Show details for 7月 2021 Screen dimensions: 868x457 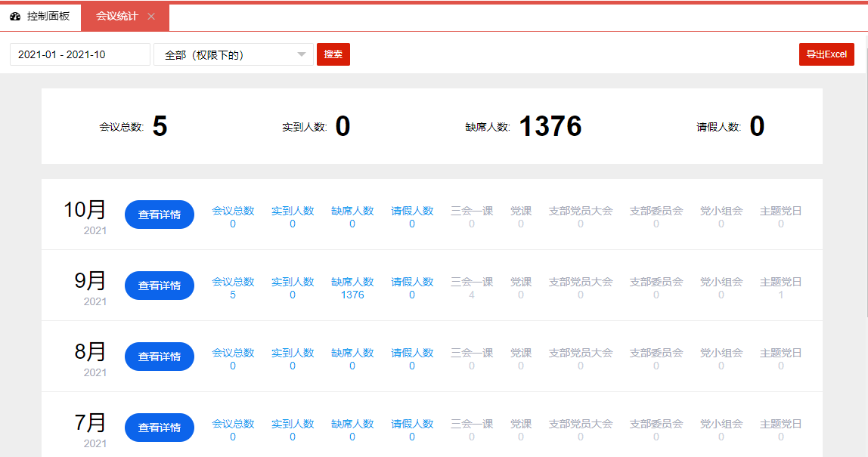point(159,428)
